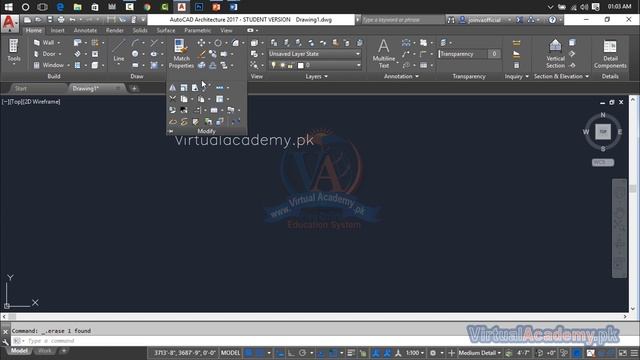Open the Unsaved Layer State dropdown
The width and height of the screenshot is (640, 360).
click(x=314, y=54)
